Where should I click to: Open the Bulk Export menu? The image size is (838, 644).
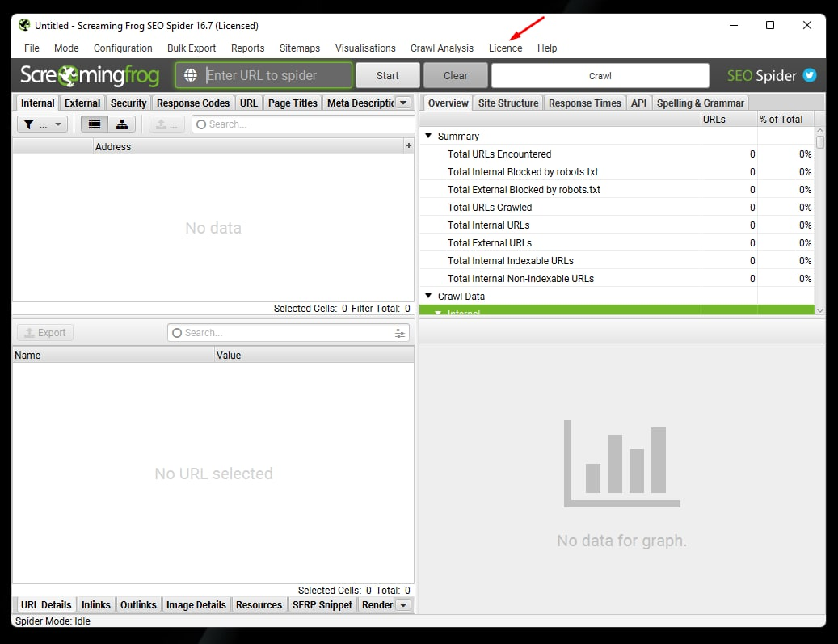click(192, 48)
